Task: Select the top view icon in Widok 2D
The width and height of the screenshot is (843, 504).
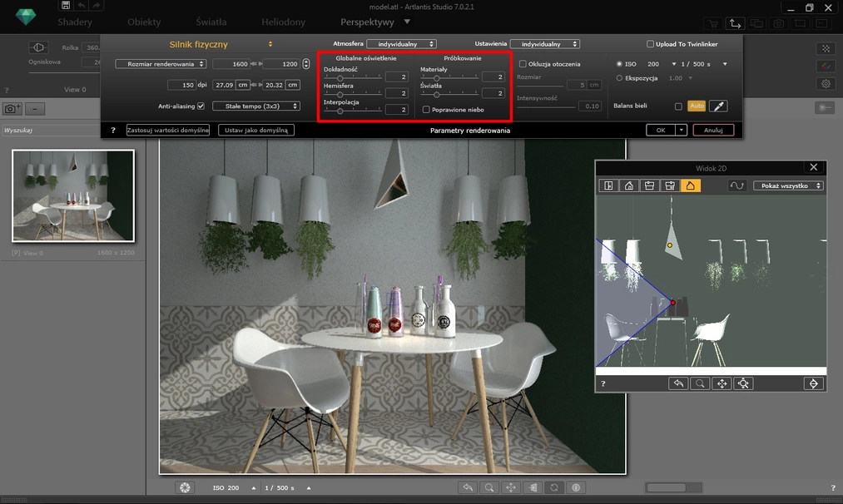Action: click(608, 185)
